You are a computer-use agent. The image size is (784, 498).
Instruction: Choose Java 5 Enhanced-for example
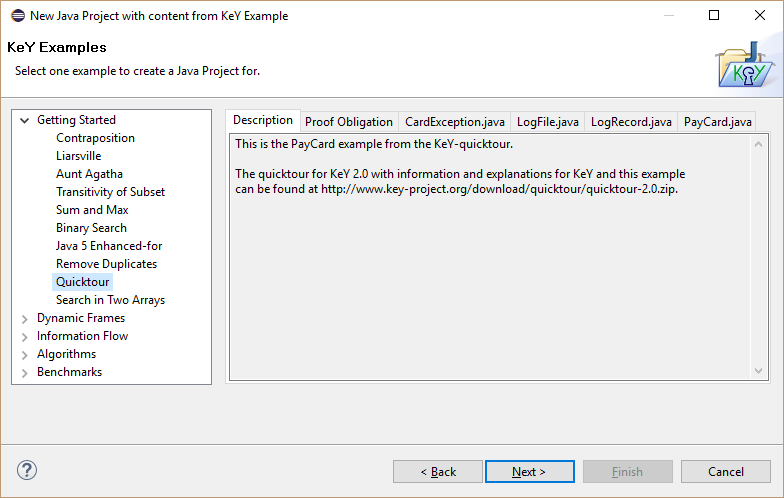click(108, 246)
